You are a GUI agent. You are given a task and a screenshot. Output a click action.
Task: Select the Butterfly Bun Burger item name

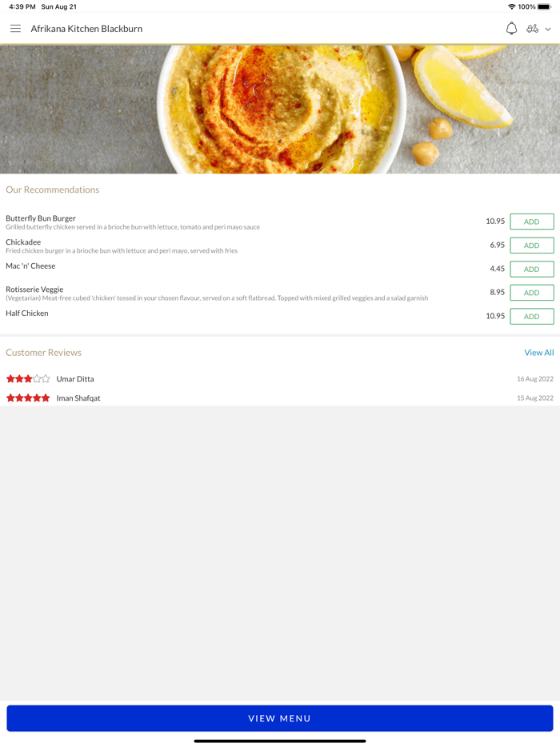pyautogui.click(x=41, y=218)
